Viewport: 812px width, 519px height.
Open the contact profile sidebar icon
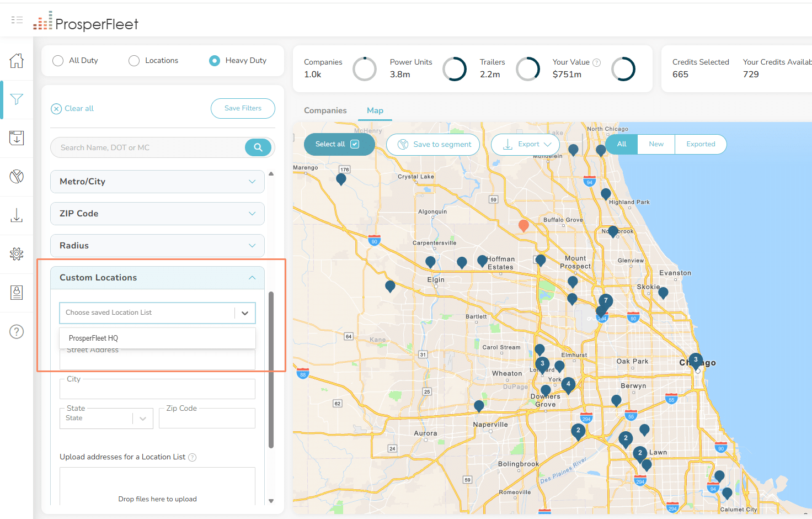pos(17,293)
